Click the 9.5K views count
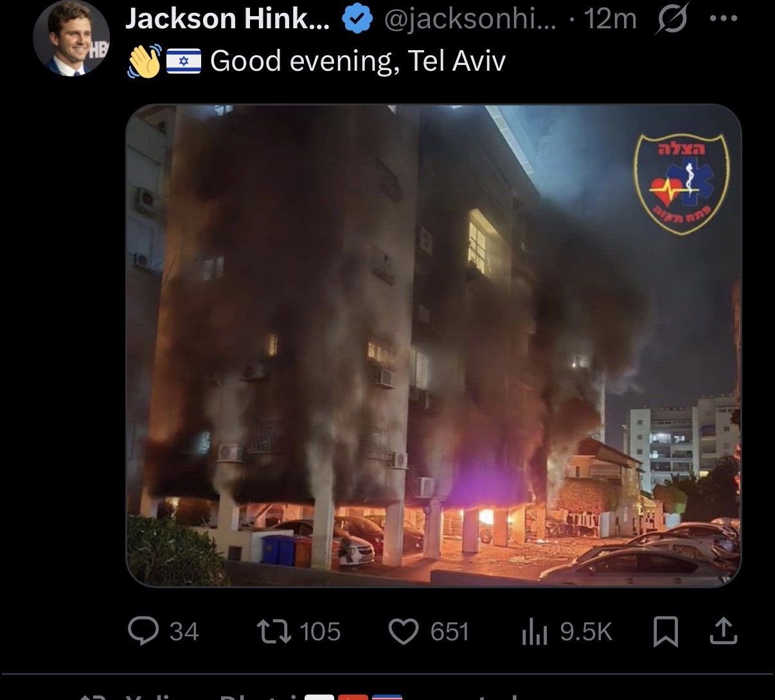This screenshot has width=775, height=700. pyautogui.click(x=586, y=631)
